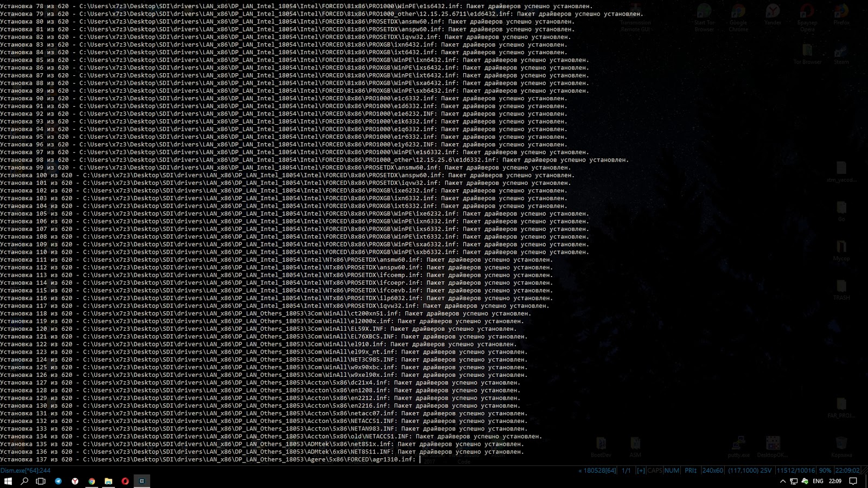Select putty.exe desktop icon behind terminal
The image size is (868, 488).
click(738, 447)
